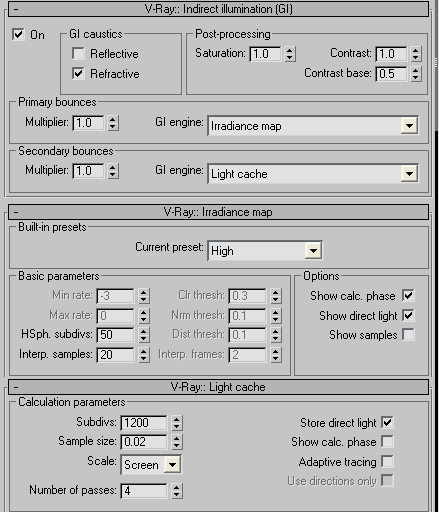Image resolution: width=439 pixels, height=512 pixels.
Task: Adjust the Interp. samples spinner
Action: (143, 354)
